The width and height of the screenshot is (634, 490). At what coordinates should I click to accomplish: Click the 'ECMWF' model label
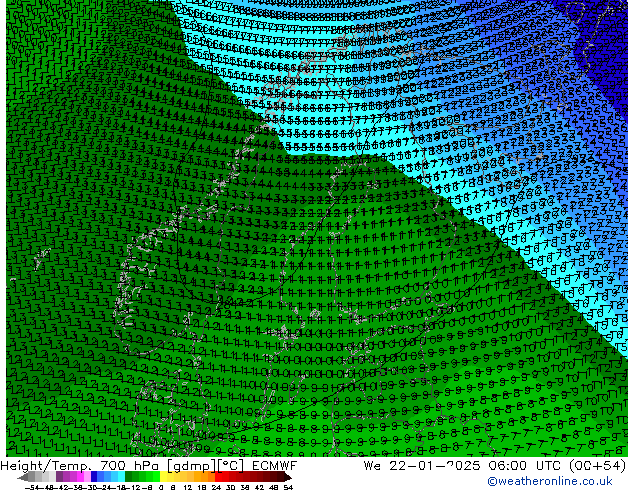(x=275, y=466)
